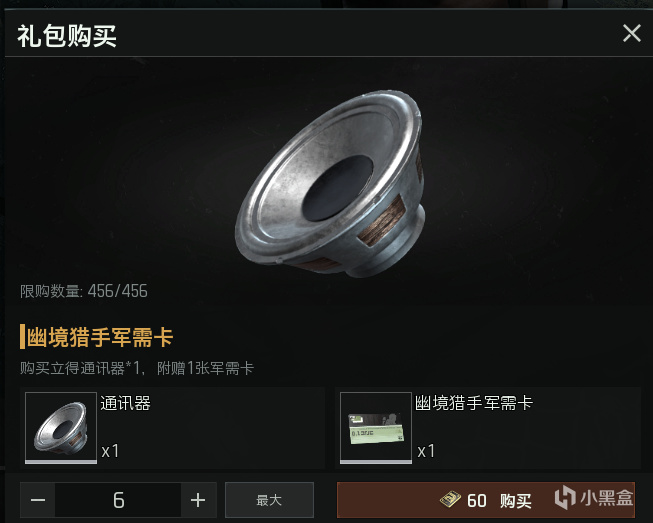653x523 pixels.
Task: Open the 幽境猎手军需卡 item thumbnail
Action: tap(376, 428)
